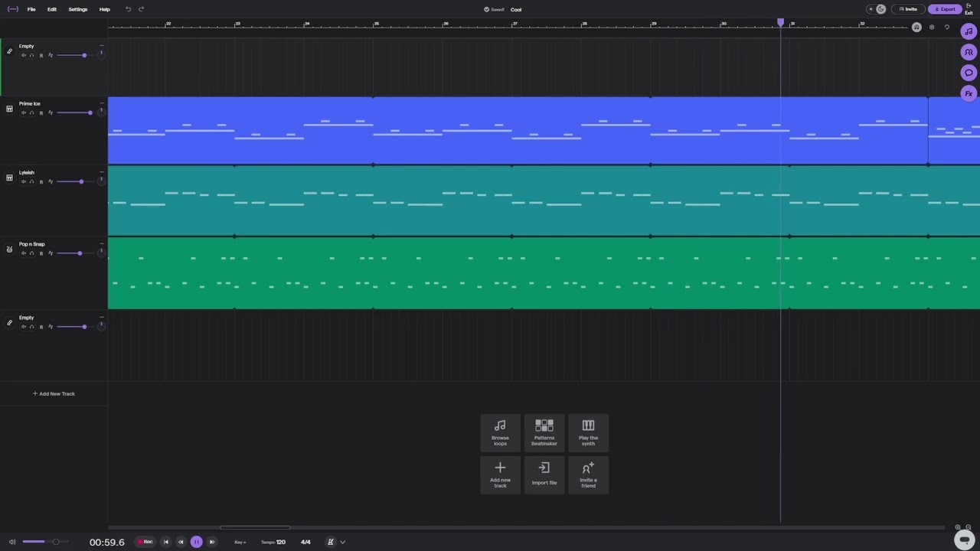
Task: Arm recording on the Lyleish track
Action: point(41,181)
